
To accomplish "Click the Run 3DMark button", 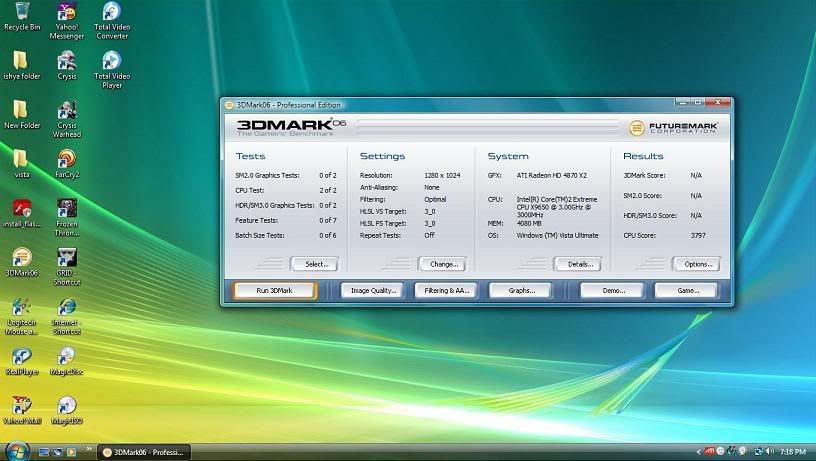I will (x=274, y=291).
